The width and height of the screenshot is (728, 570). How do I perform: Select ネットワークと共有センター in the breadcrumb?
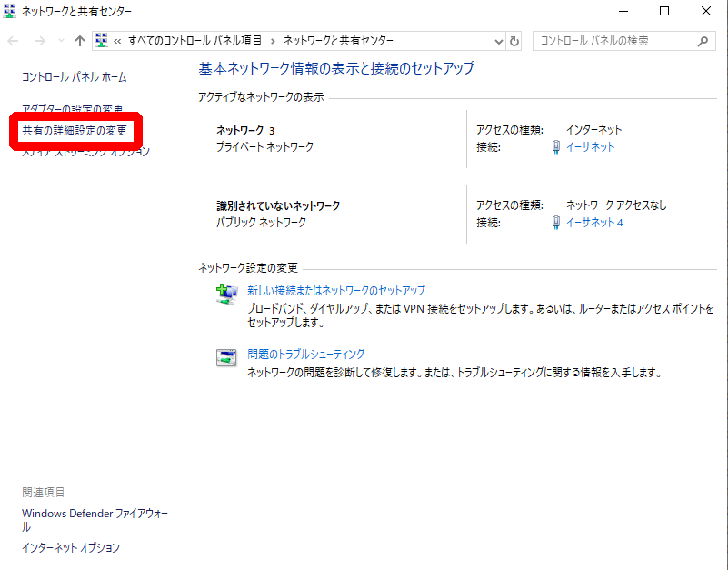click(338, 41)
